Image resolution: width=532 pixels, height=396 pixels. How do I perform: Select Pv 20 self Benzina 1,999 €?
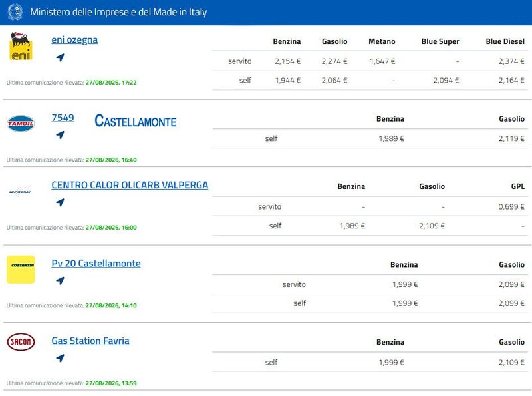[x=405, y=303]
